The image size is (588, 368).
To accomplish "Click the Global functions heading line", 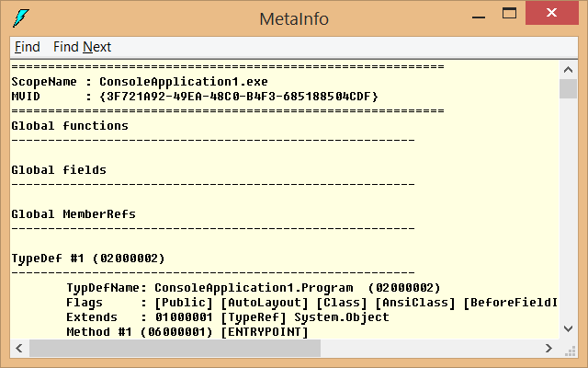I will click(x=70, y=125).
